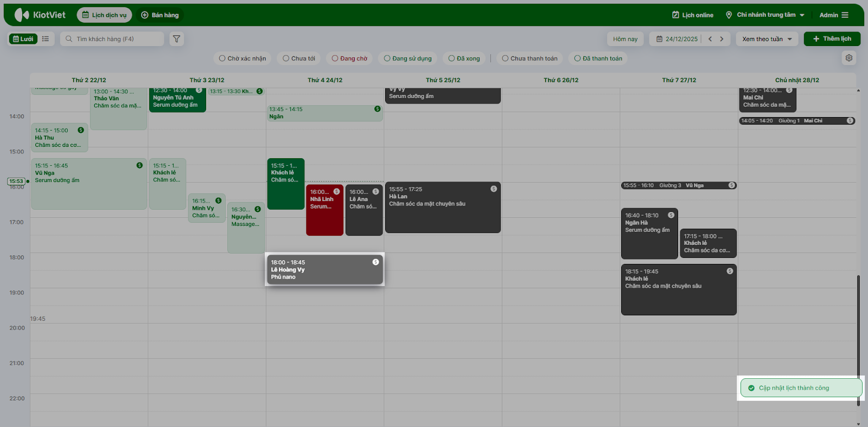Open Lê Hoàng Vy 18:00 appointment
This screenshot has width=868, height=427.
pos(325,269)
